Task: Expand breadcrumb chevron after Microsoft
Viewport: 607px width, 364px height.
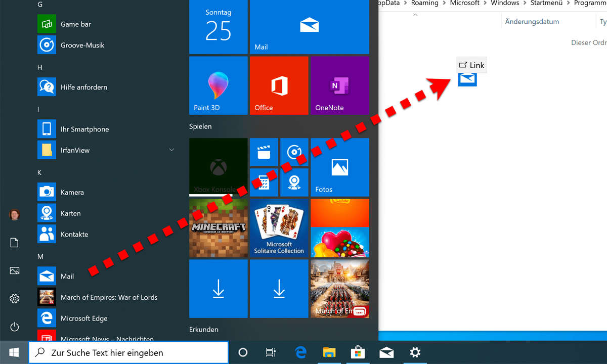Action: coord(485,3)
